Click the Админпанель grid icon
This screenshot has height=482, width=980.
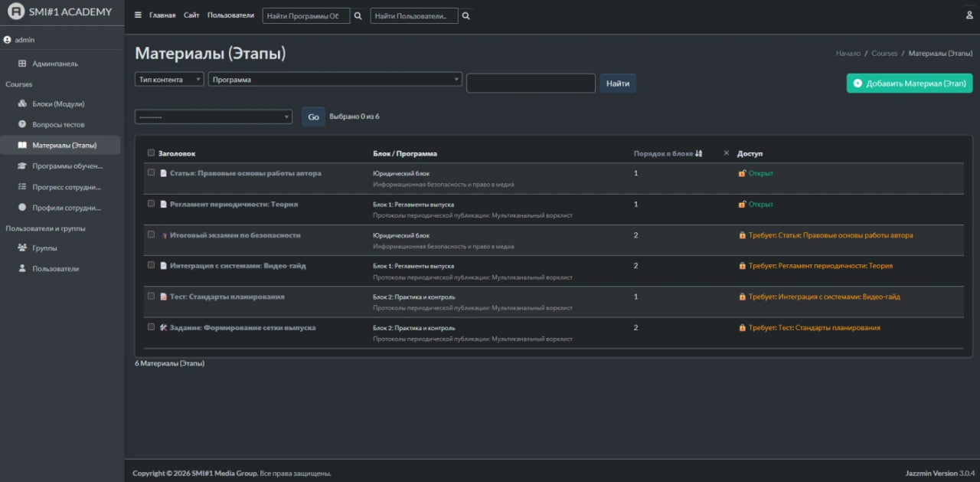click(x=22, y=64)
